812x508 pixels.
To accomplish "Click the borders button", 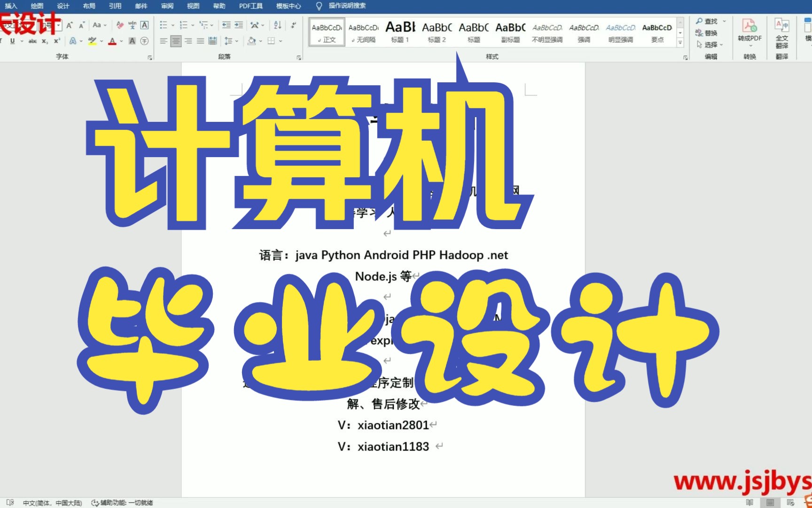I will 271,41.
